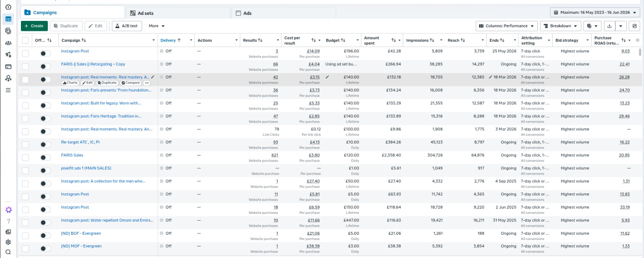The width and height of the screenshot is (644, 258).
Task: Click the vertical scrollbar thumb of table
Action: (x=640, y=52)
